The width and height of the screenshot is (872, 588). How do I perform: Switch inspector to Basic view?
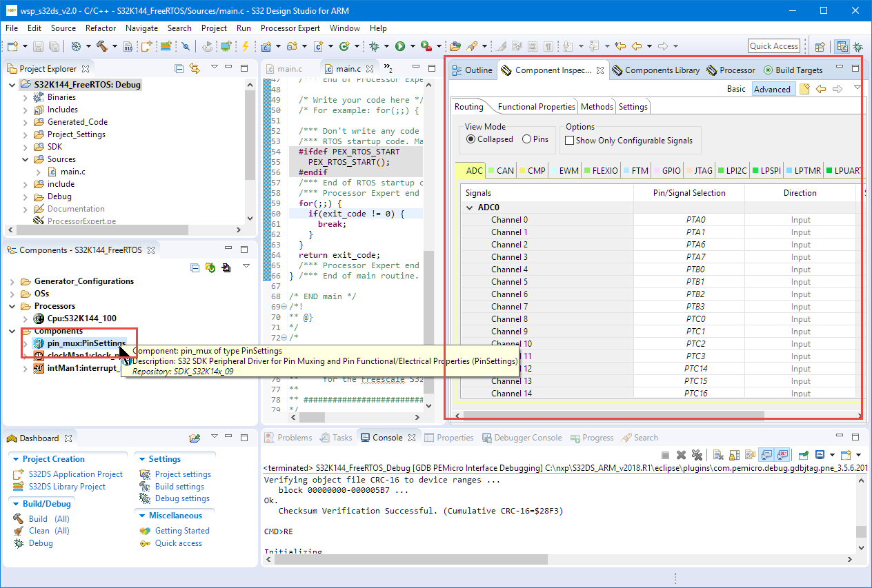(736, 89)
